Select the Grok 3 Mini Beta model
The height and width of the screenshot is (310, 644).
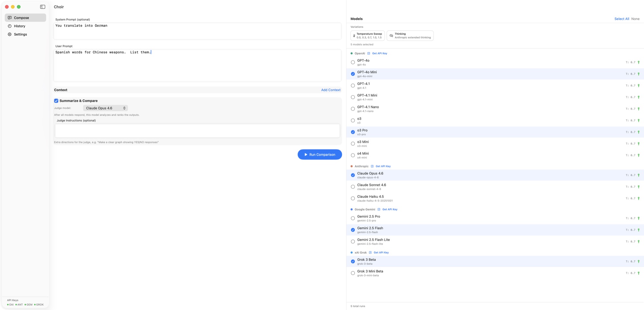[353, 273]
